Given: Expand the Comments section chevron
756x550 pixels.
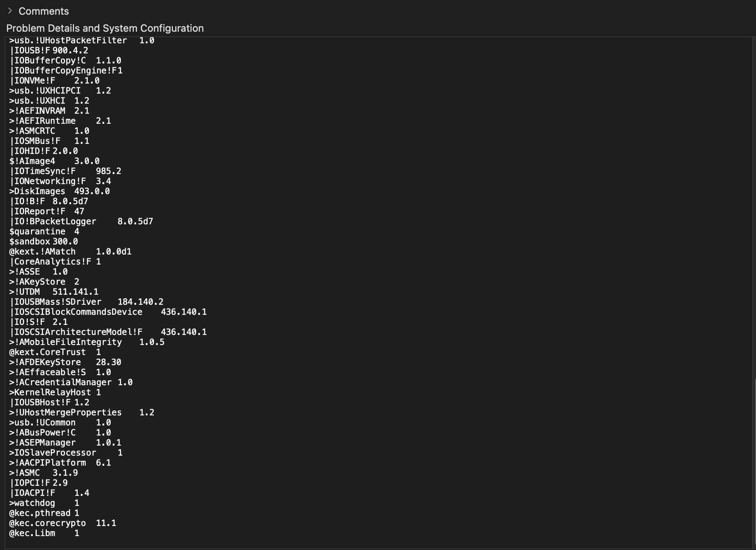Looking at the screenshot, I should (x=10, y=11).
